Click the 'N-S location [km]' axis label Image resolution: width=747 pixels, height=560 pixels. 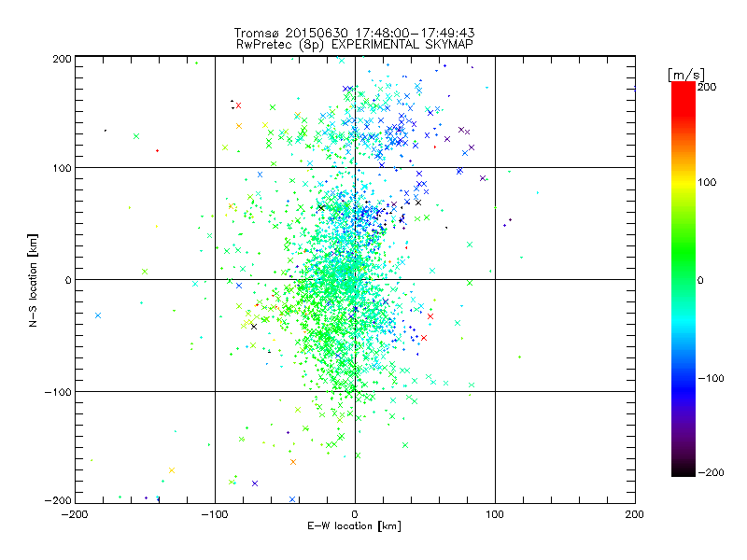click(x=33, y=281)
